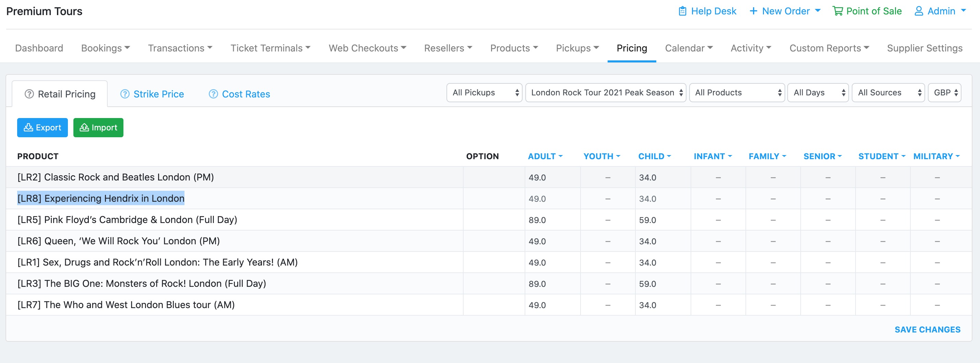Viewport: 980px width, 363px height.
Task: Click the download icon on Export button
Action: pos(28,128)
